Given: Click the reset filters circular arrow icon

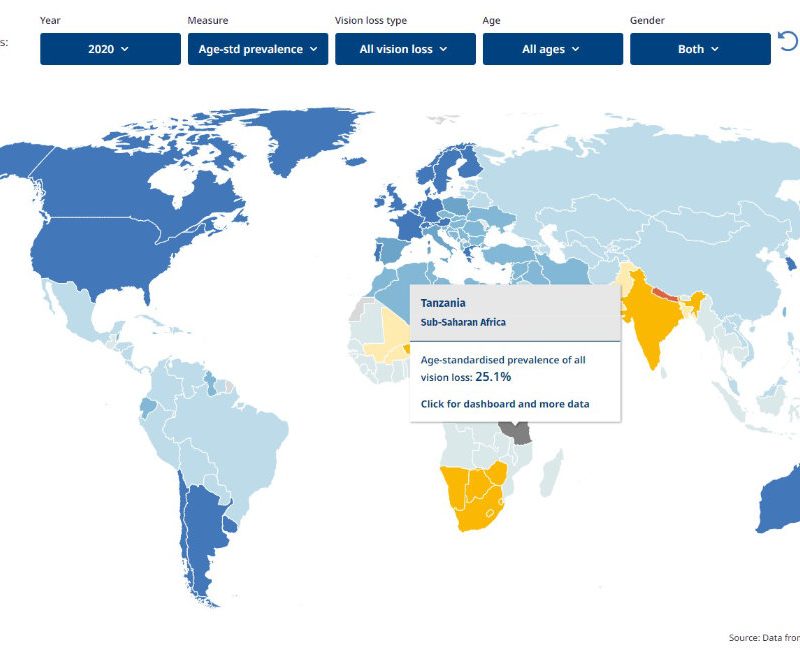Looking at the screenshot, I should pyautogui.click(x=788, y=41).
